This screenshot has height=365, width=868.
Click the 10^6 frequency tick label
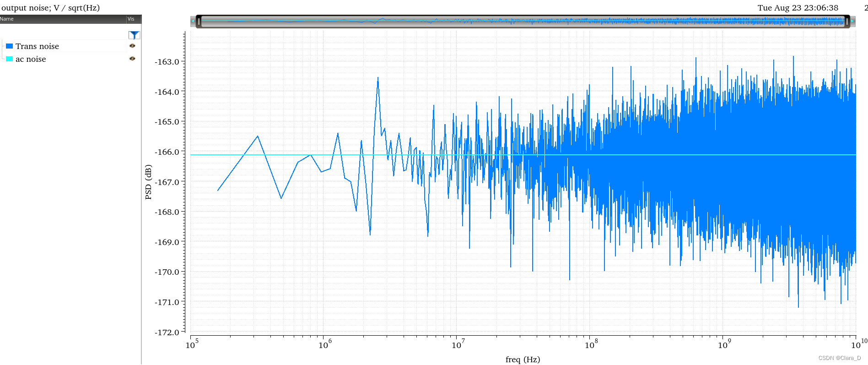325,344
